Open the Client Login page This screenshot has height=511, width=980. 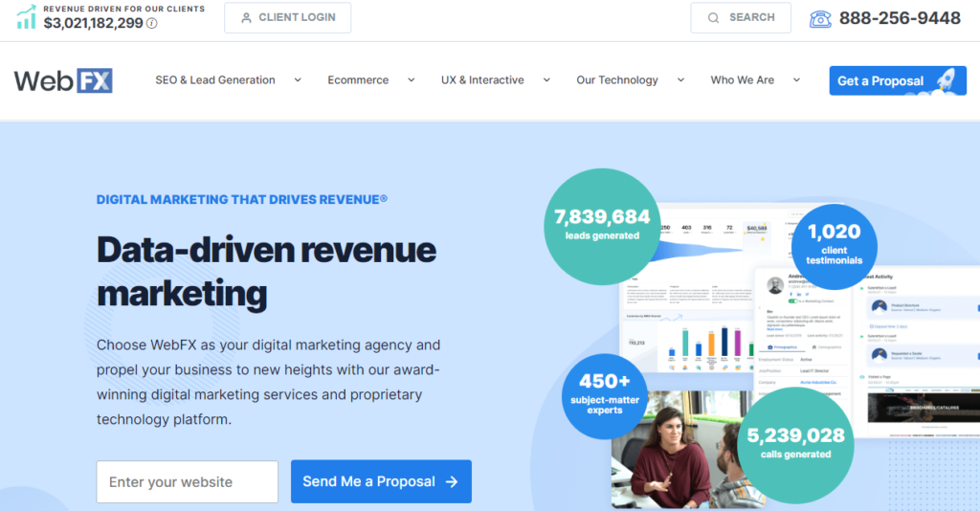(x=287, y=18)
